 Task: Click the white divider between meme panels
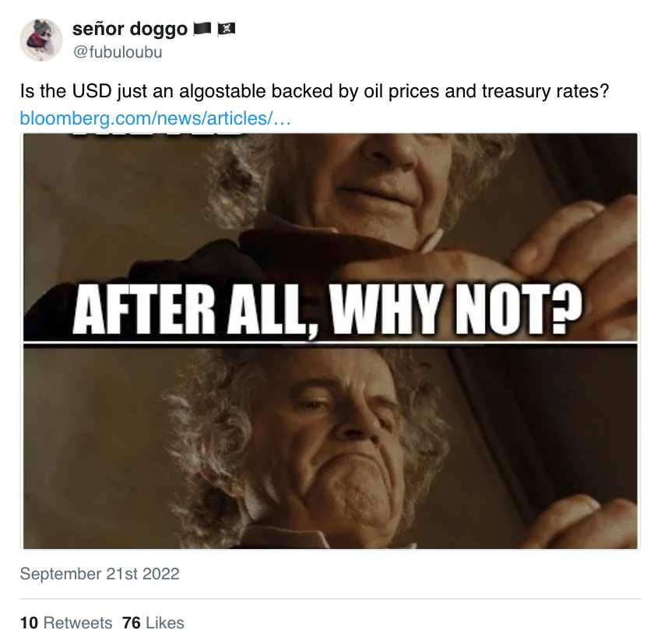[330, 344]
